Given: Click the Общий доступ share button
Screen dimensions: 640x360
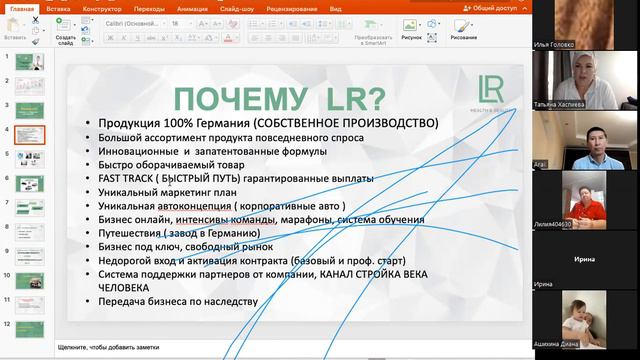Looking at the screenshot, I should (490, 8).
